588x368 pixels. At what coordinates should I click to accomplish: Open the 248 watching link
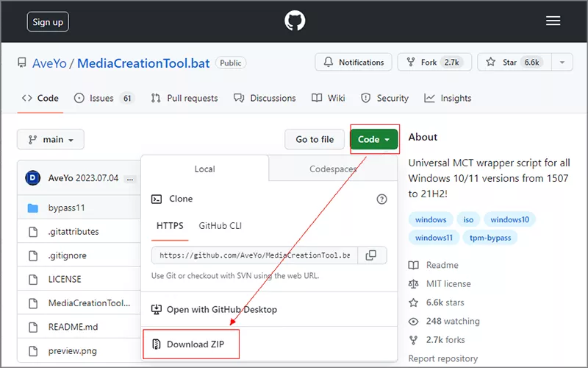tap(445, 322)
